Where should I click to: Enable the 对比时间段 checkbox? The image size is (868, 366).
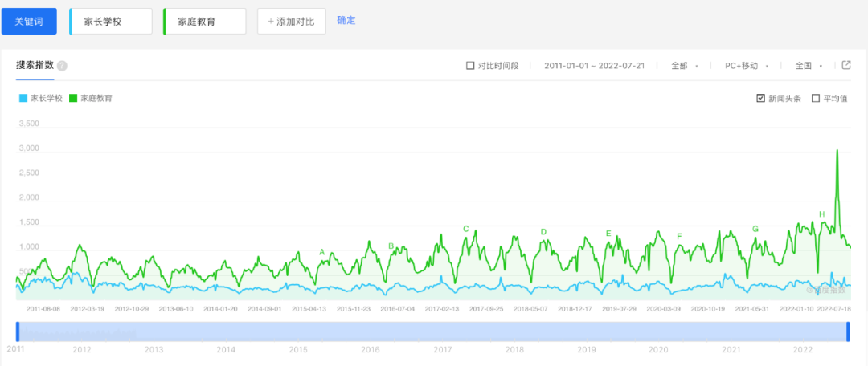pos(470,66)
